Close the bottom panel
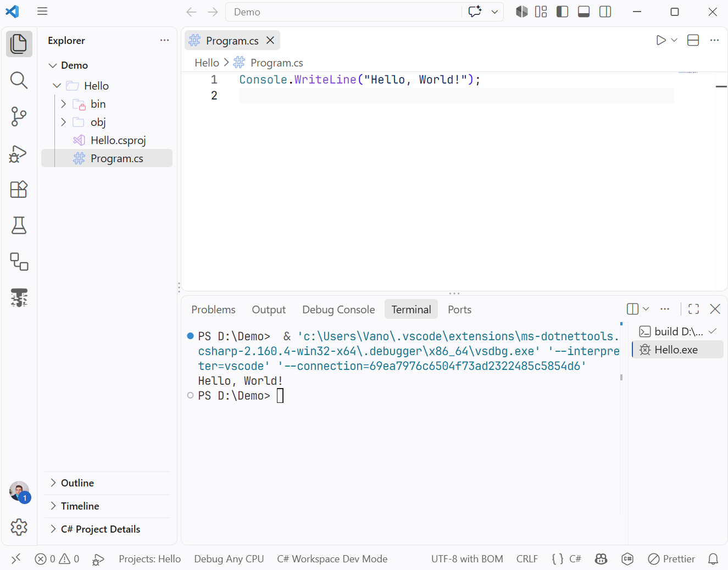This screenshot has height=570, width=728. [715, 309]
